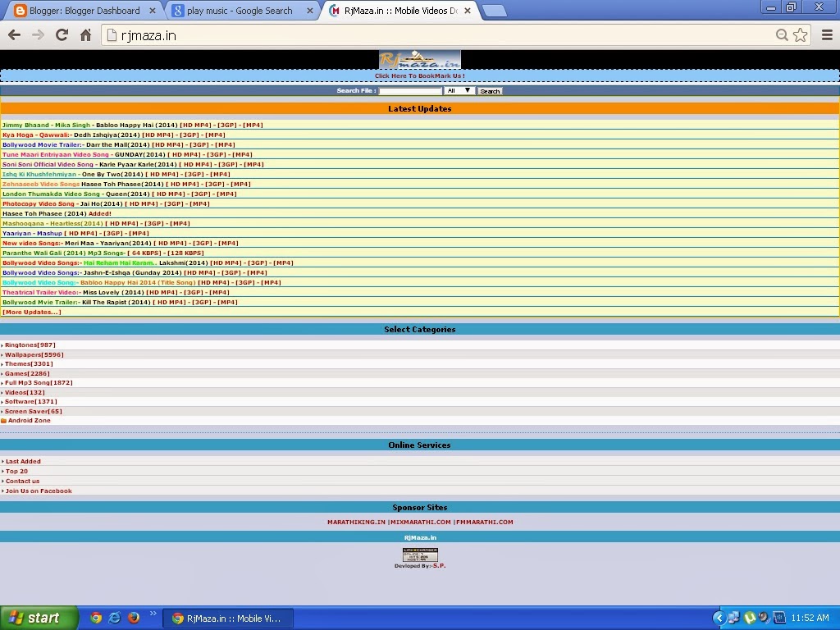The width and height of the screenshot is (840, 630).
Task: Open the Software[1371] category
Action: coord(31,401)
